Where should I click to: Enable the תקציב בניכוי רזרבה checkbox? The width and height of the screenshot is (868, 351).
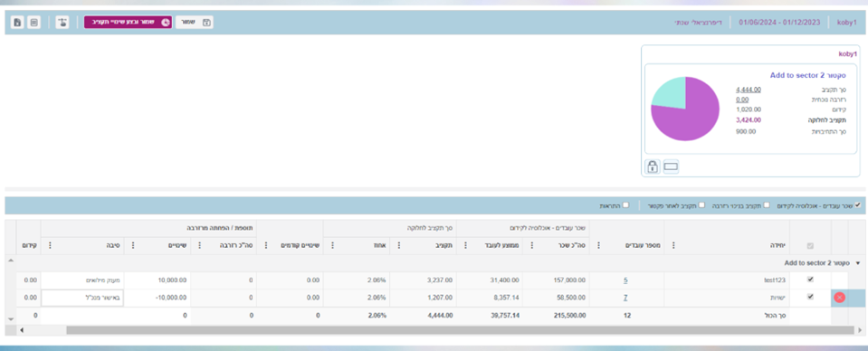pyautogui.click(x=766, y=204)
